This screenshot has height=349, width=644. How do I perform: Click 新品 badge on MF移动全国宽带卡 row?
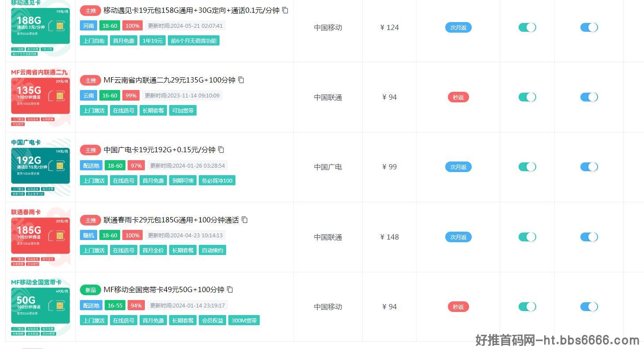pyautogui.click(x=91, y=290)
